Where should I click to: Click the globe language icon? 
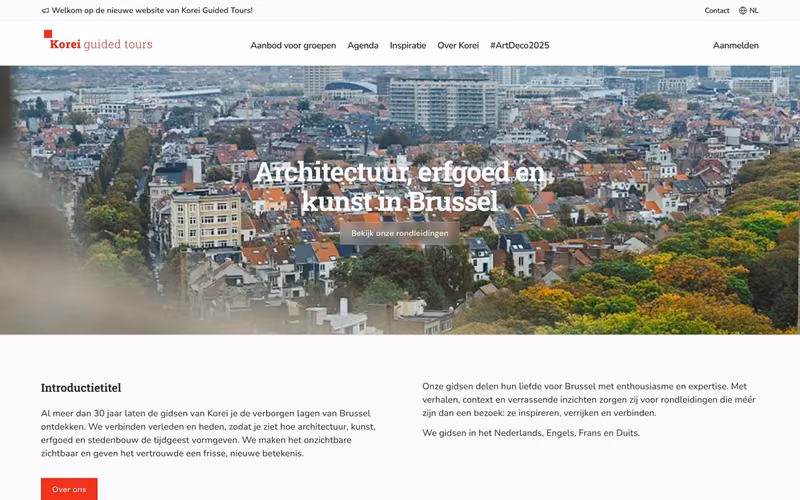[743, 10]
